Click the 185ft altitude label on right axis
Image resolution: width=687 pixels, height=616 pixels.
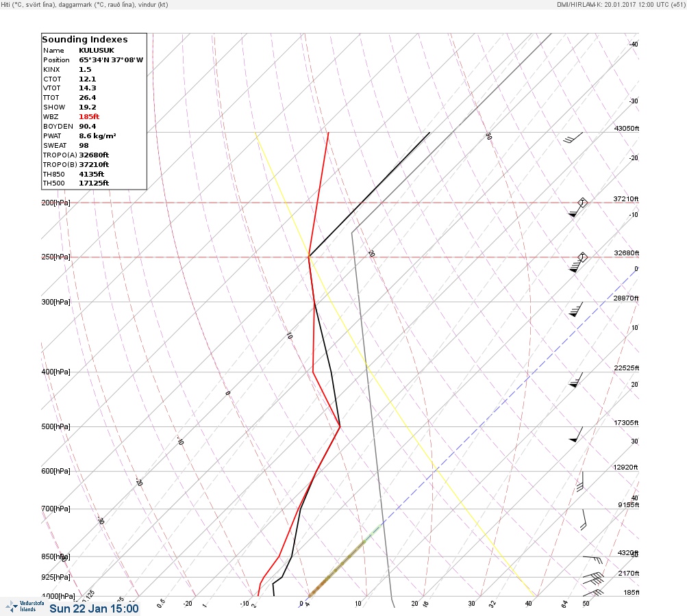click(632, 592)
